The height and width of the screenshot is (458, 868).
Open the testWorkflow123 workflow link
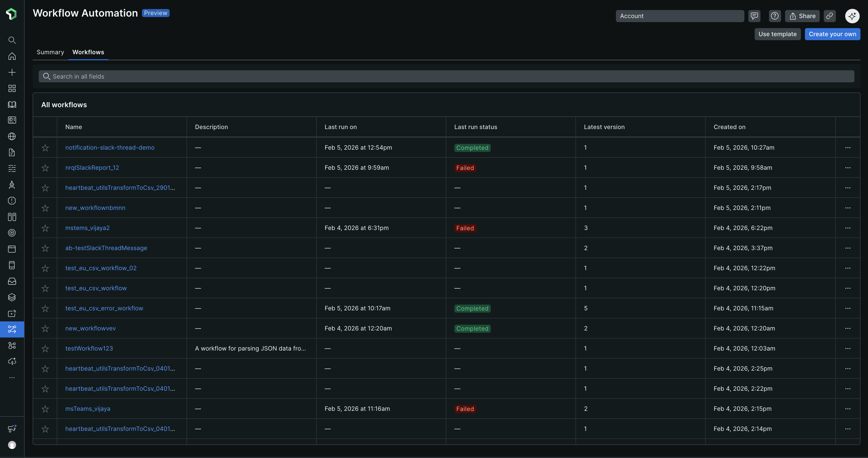point(89,348)
